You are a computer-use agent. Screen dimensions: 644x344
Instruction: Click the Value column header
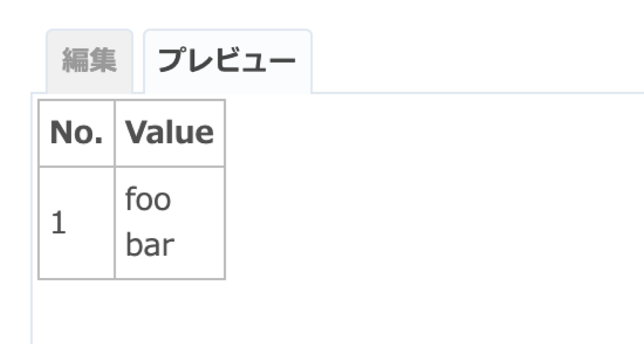click(x=170, y=133)
